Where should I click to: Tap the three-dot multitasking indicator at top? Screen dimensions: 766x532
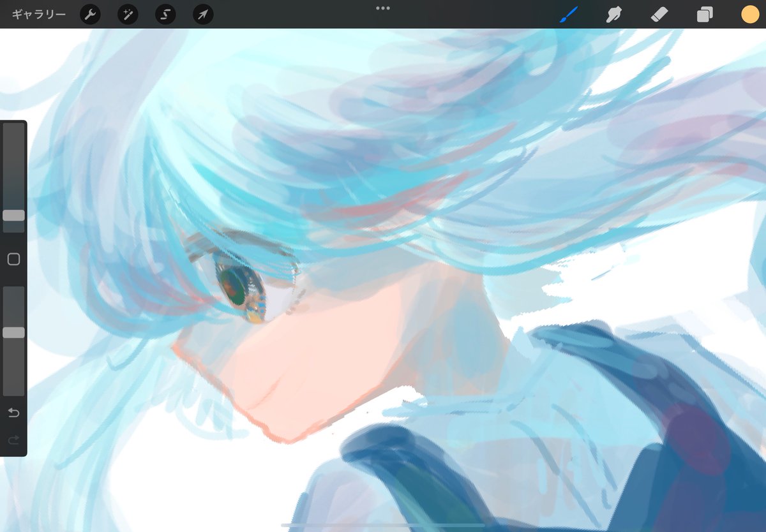click(x=383, y=8)
